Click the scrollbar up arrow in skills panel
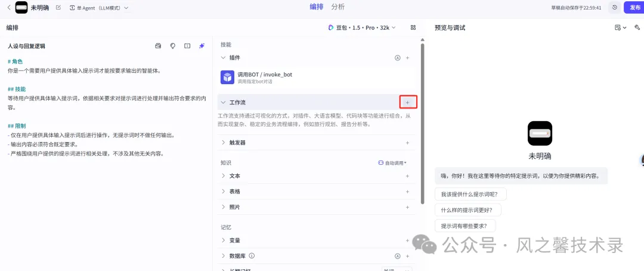 coord(423,39)
